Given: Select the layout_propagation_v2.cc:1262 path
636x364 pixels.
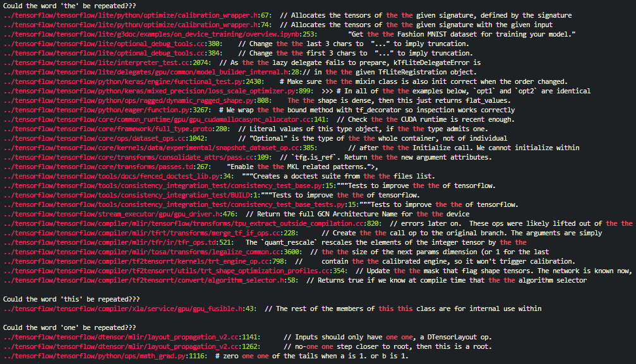Looking at the screenshot, I should click(131, 346).
